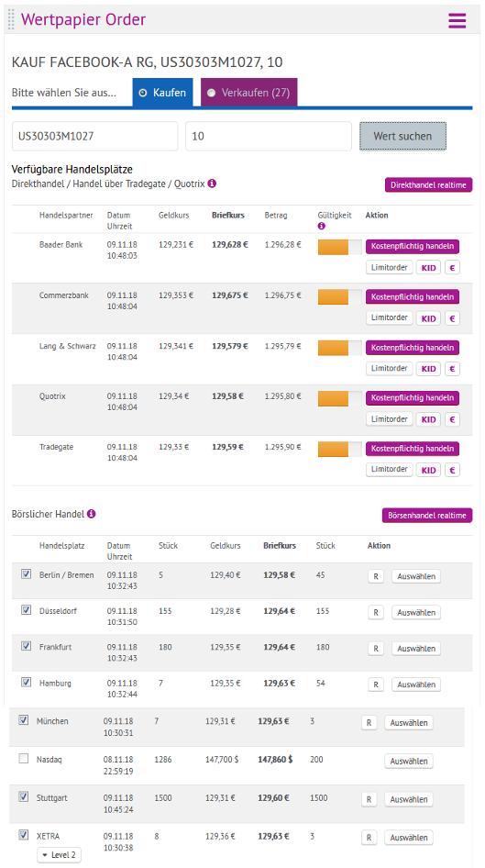
Task: Switch to Verkaufen (27) tab
Action: 248,93
